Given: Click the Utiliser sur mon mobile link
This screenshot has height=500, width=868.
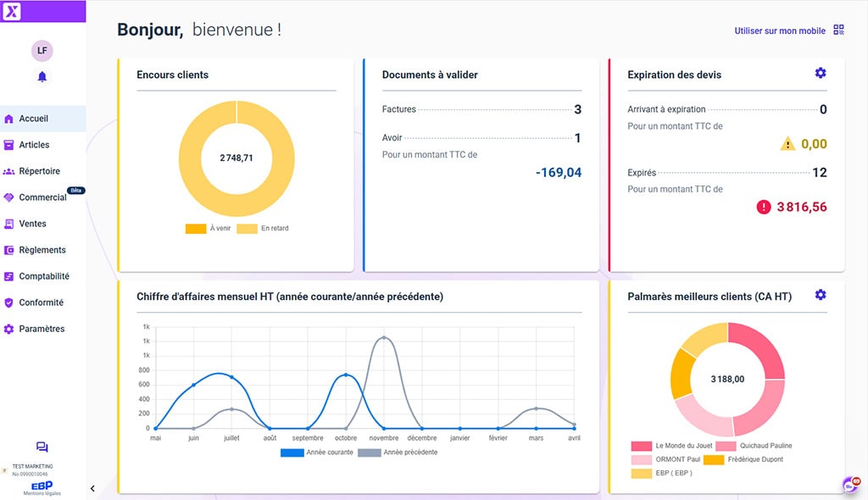Looking at the screenshot, I should click(780, 31).
